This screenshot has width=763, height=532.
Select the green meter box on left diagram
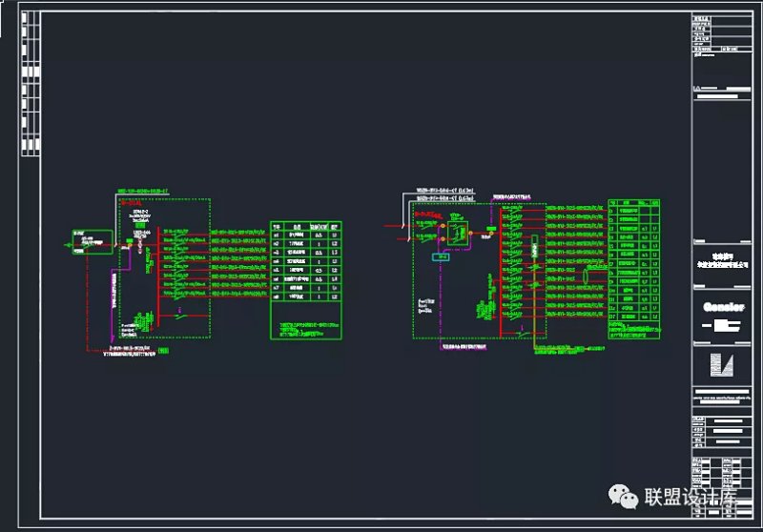point(92,240)
